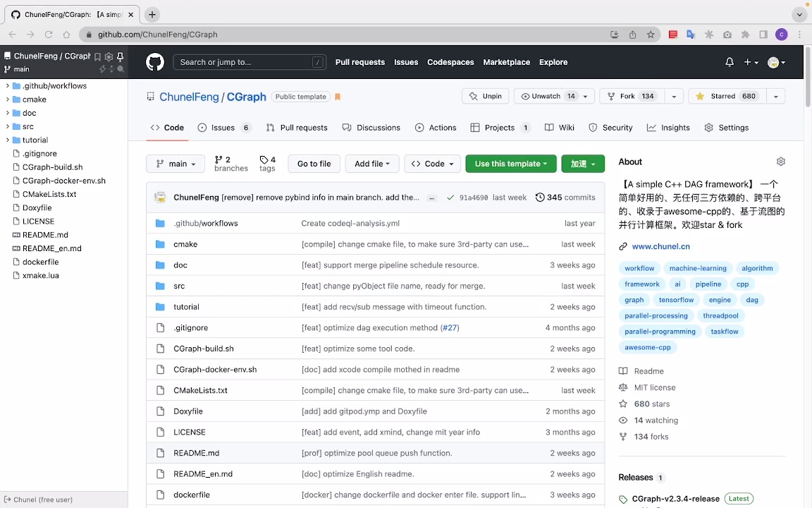Click the sidebar bookmark icon
The height and width of the screenshot is (508, 812).
click(x=97, y=56)
